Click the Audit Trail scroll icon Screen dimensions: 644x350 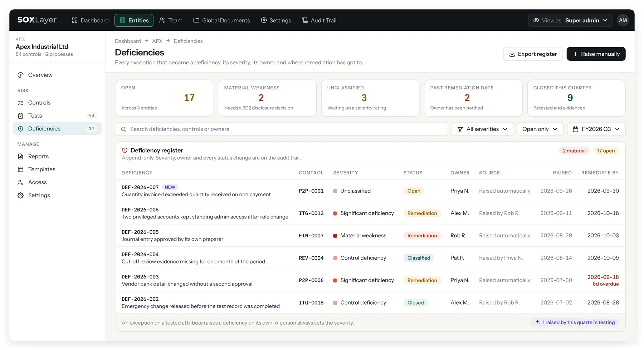pos(305,20)
